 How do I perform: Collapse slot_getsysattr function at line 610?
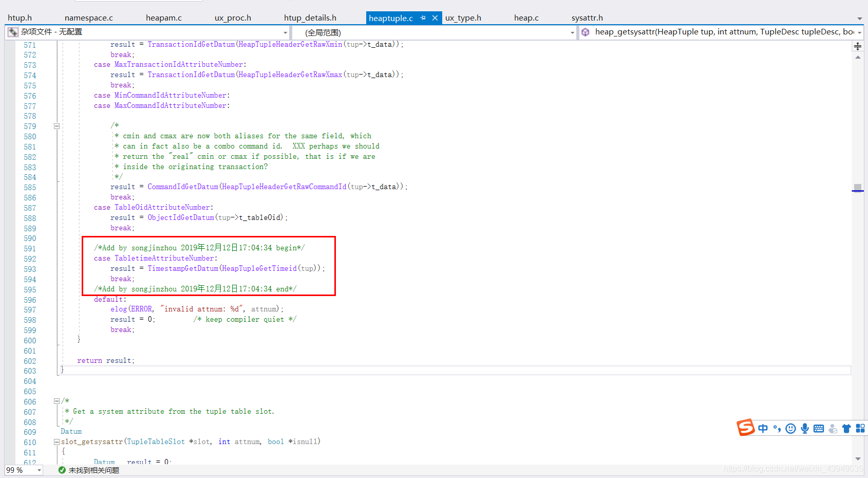[x=57, y=442]
